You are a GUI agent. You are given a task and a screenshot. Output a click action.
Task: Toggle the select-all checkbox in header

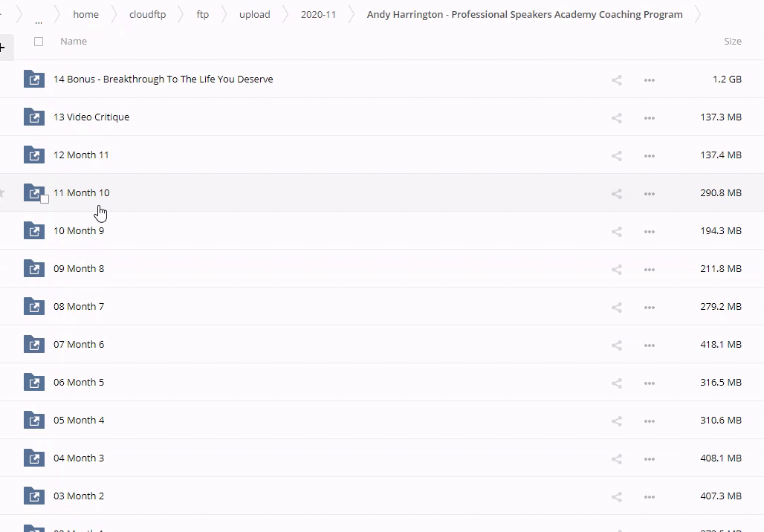[39, 42]
